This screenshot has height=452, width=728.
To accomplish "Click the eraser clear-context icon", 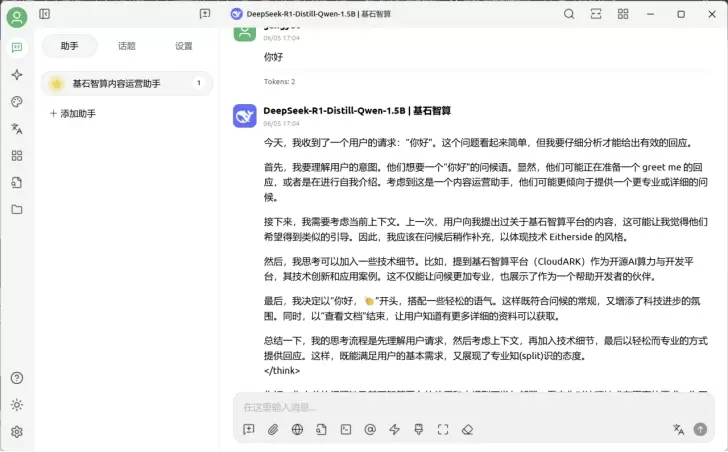I will [467, 430].
